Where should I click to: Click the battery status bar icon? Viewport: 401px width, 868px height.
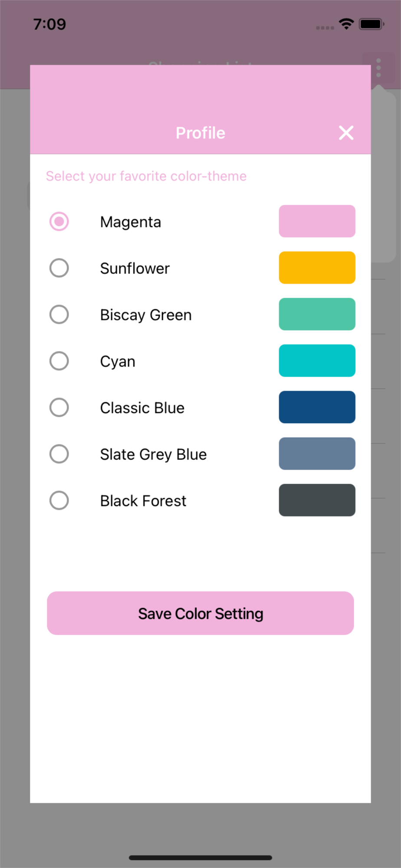[x=371, y=24]
